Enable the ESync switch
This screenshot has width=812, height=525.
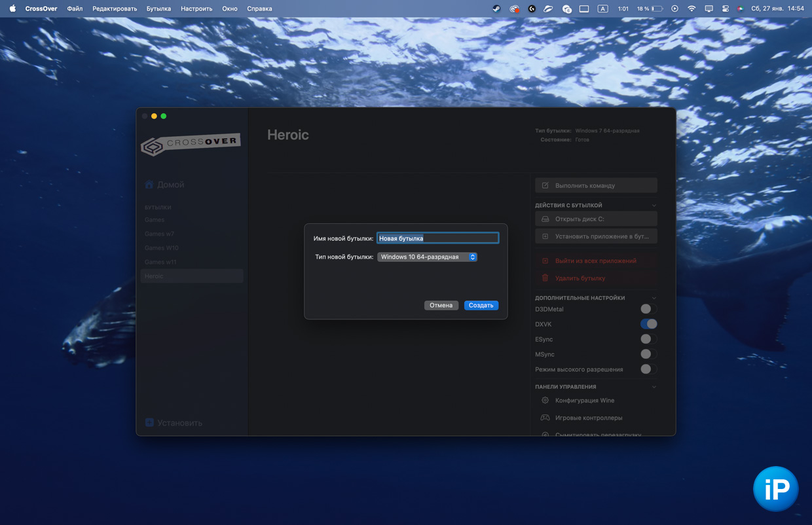[x=648, y=339]
